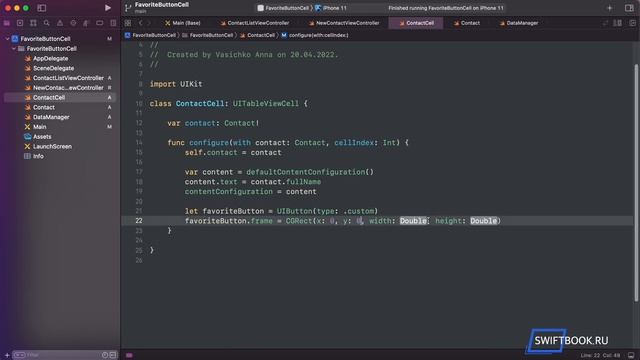Click ContactCell in the jump bar
The width and height of the screenshot is (640, 360).
click(258, 36)
